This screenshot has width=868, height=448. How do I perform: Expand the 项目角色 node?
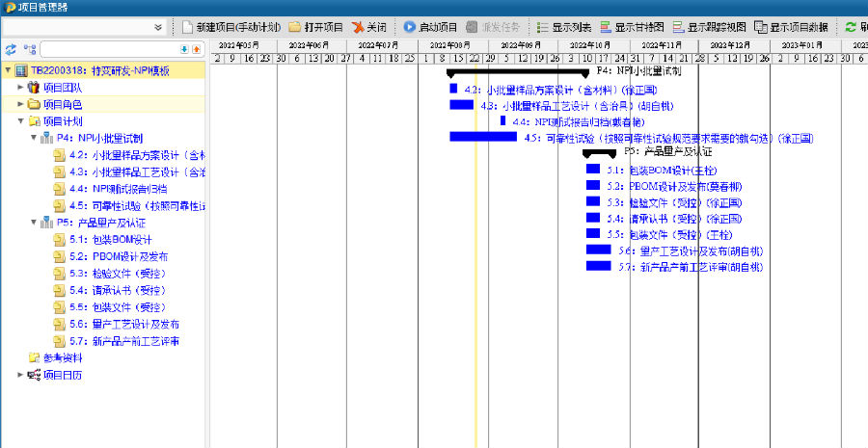coord(20,104)
